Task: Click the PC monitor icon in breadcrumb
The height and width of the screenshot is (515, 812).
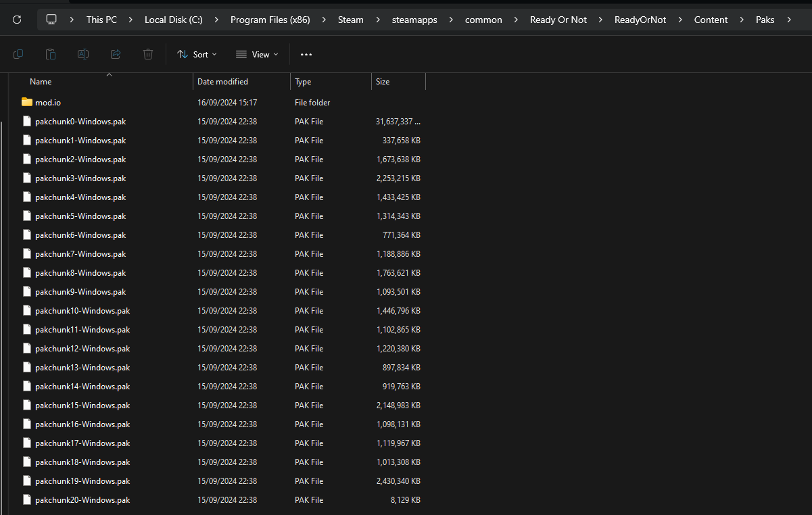Action: coord(51,20)
